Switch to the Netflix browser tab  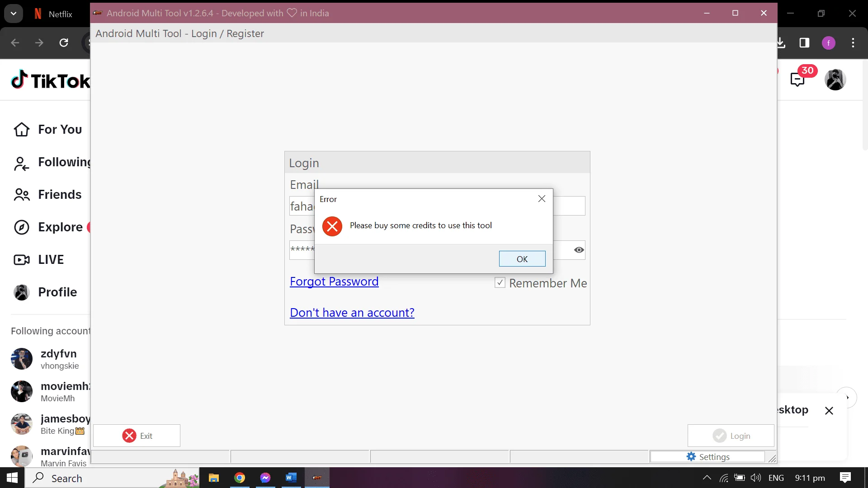coord(53,14)
